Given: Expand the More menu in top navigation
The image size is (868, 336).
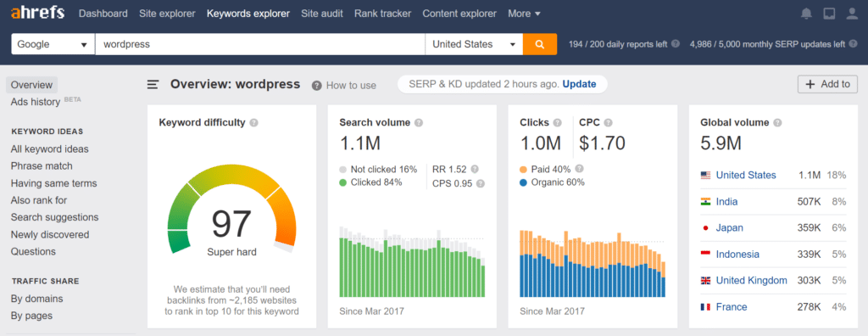Looking at the screenshot, I should pyautogui.click(x=524, y=14).
